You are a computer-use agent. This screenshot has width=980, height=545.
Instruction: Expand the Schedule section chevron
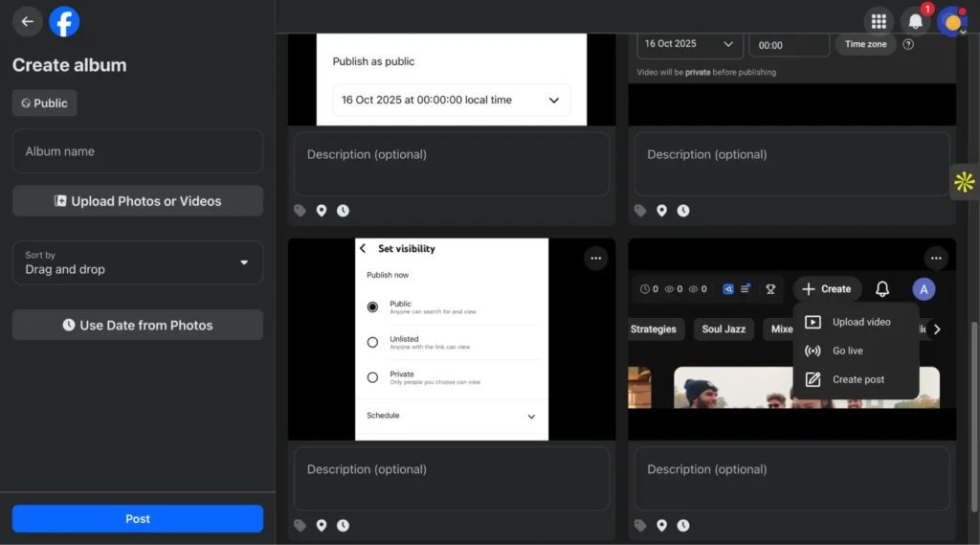click(x=531, y=417)
